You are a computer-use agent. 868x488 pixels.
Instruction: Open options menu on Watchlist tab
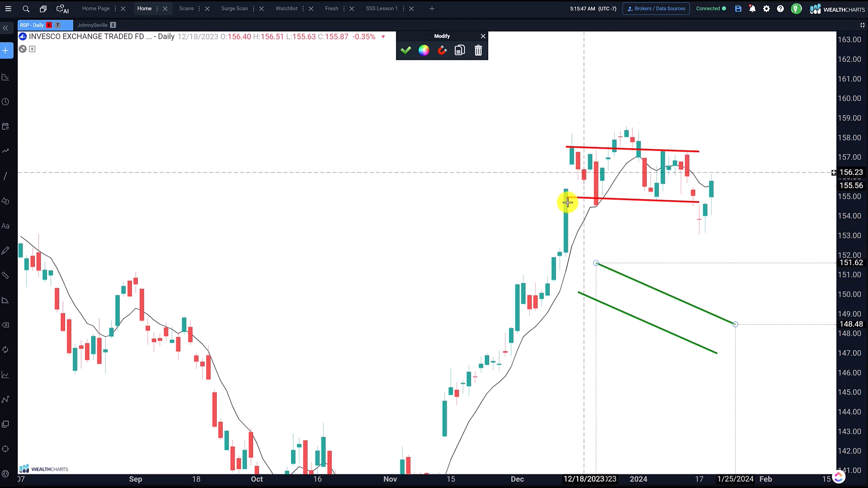303,9
